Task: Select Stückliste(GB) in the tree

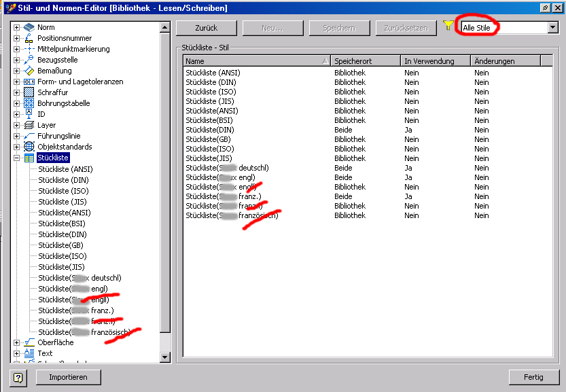Action: pyautogui.click(x=60, y=245)
